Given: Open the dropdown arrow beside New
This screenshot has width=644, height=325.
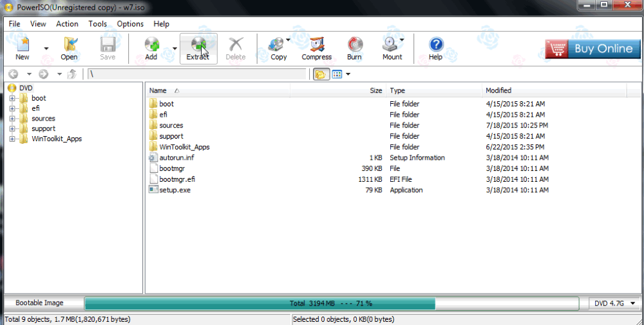Looking at the screenshot, I should tap(46, 48).
